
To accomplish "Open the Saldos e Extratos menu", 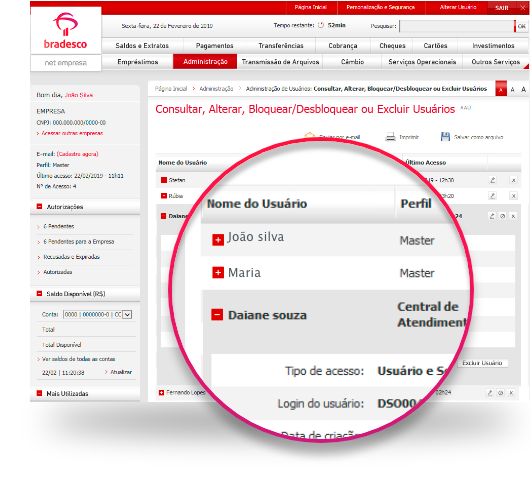I will [x=142, y=46].
